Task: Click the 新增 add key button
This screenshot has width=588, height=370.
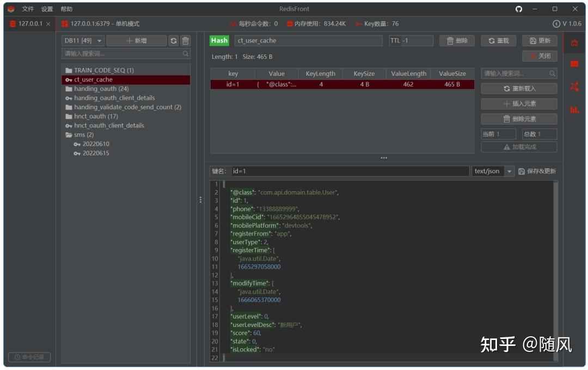Action: pos(137,40)
